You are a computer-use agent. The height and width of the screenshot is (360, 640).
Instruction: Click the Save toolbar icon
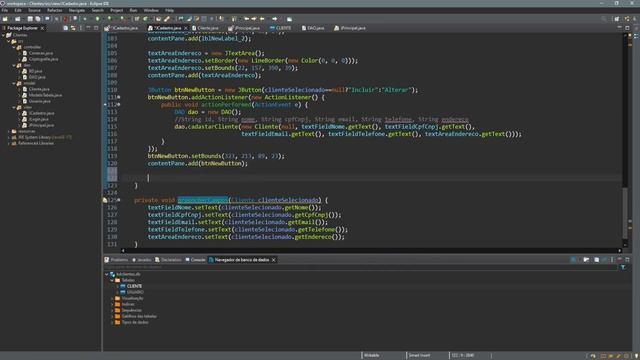pyautogui.click(x=30, y=19)
